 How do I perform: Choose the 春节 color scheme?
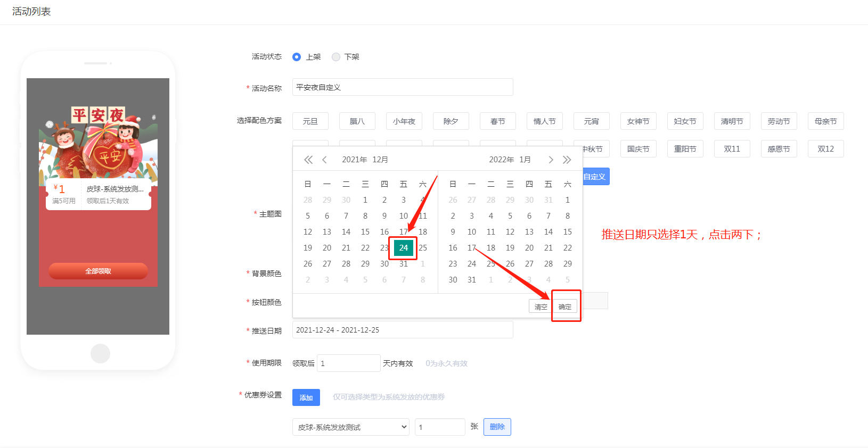[498, 121]
